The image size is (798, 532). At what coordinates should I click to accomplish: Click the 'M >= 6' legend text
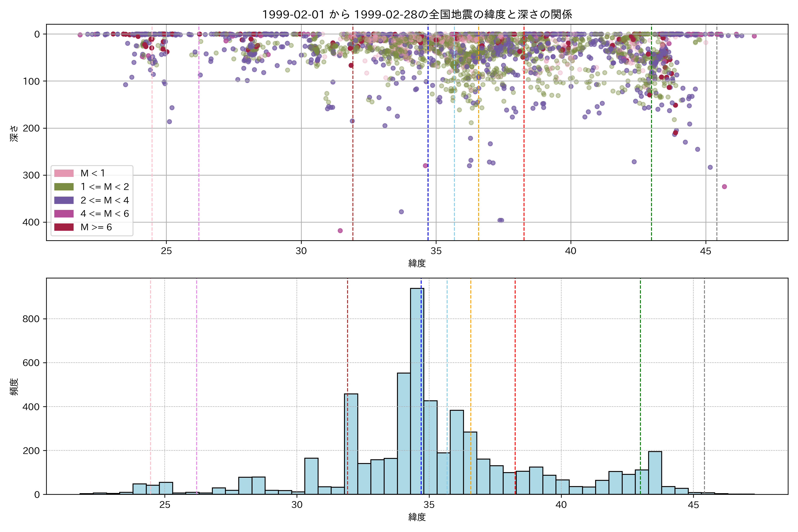click(x=96, y=227)
